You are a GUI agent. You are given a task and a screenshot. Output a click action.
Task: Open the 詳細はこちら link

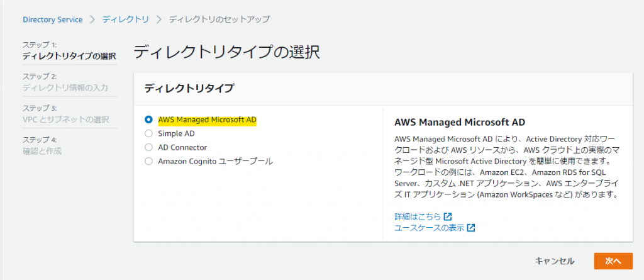coord(418,216)
